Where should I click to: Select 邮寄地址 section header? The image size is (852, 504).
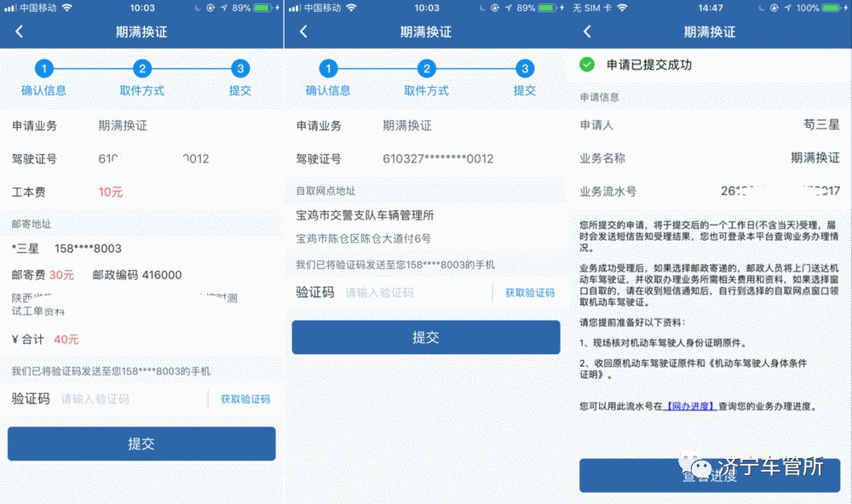(32, 224)
